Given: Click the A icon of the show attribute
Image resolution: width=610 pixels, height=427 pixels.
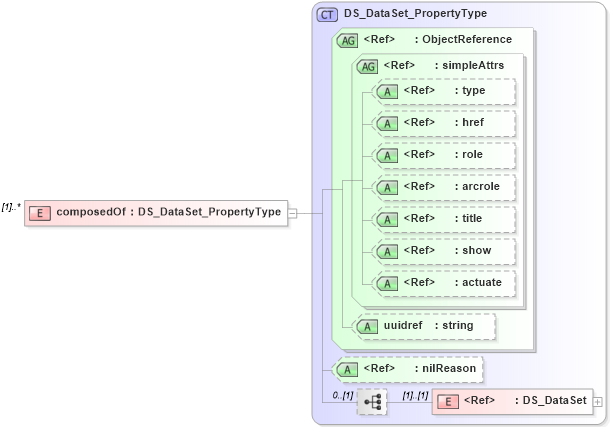Looking at the screenshot, I should pos(387,252).
